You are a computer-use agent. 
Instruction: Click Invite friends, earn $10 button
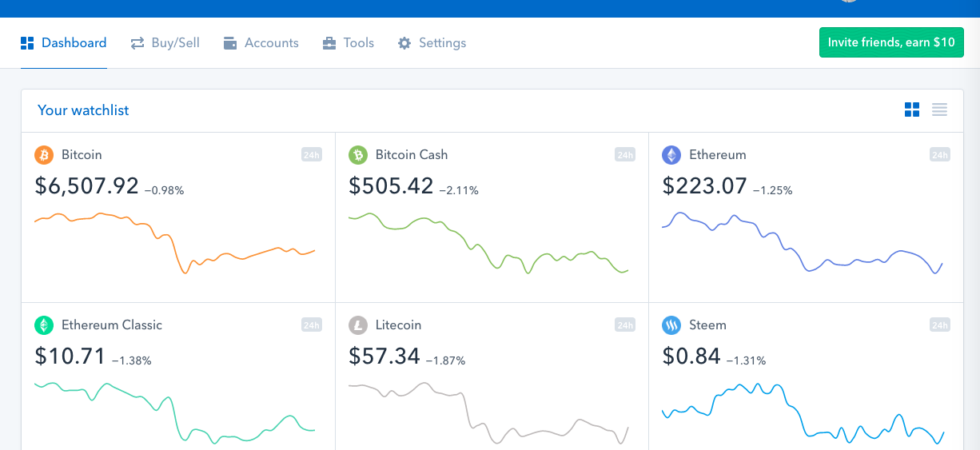(891, 42)
